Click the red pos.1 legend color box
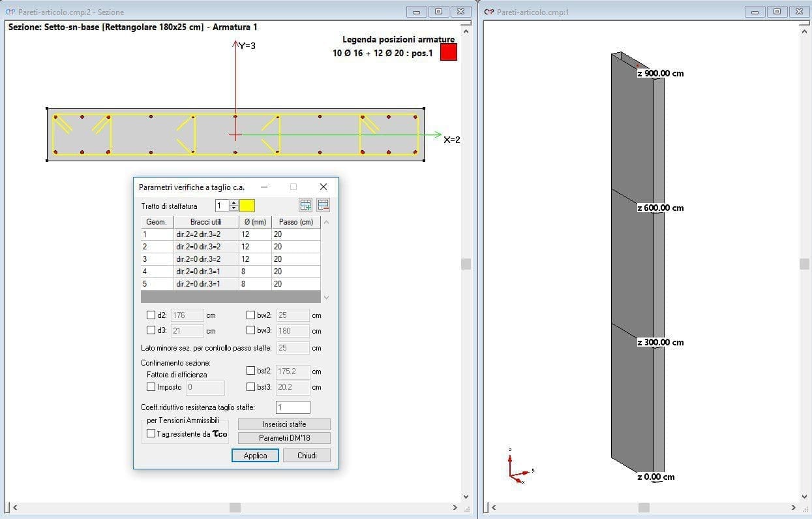The image size is (812, 519). (449, 52)
